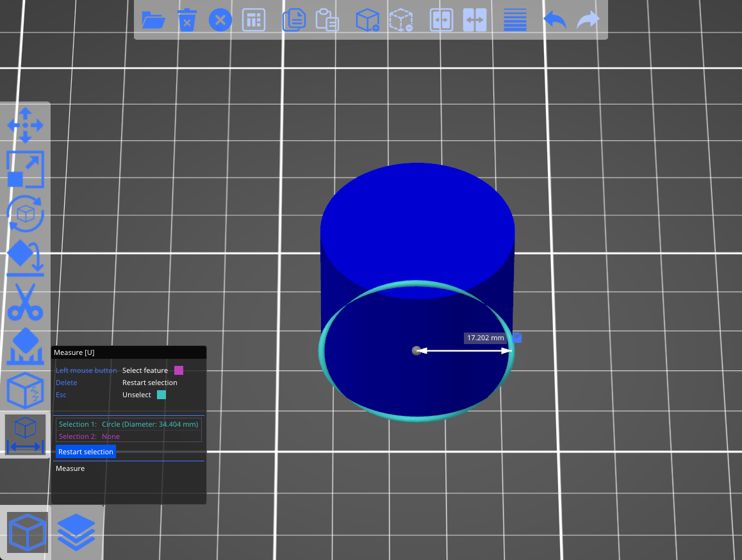Activate the Place on face tool
This screenshot has width=742, height=560.
(x=26, y=256)
